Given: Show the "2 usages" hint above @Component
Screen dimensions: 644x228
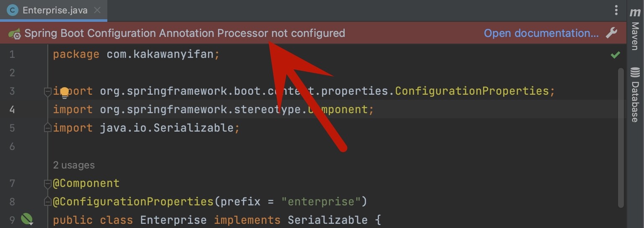Looking at the screenshot, I should coord(74,165).
